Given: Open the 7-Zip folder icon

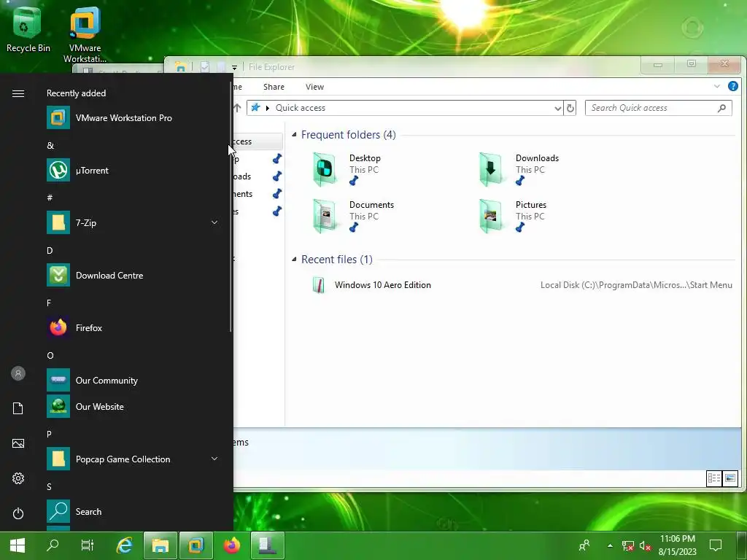Looking at the screenshot, I should [58, 222].
